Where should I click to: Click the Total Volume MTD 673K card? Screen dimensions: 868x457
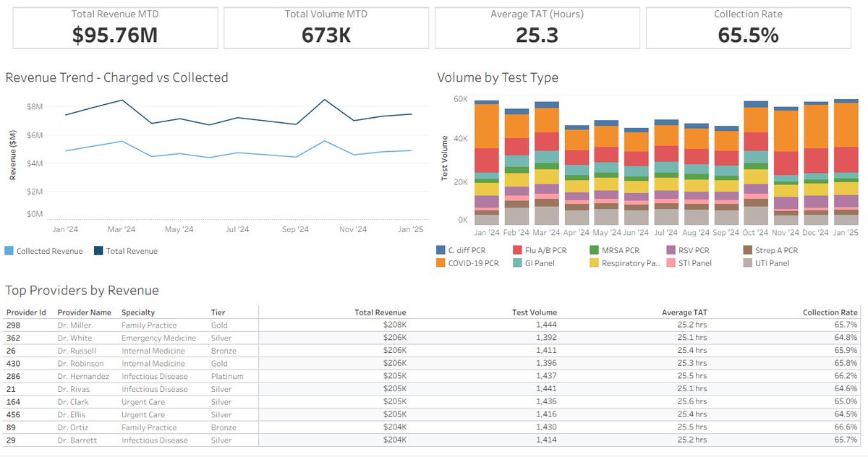pyautogui.click(x=325, y=28)
